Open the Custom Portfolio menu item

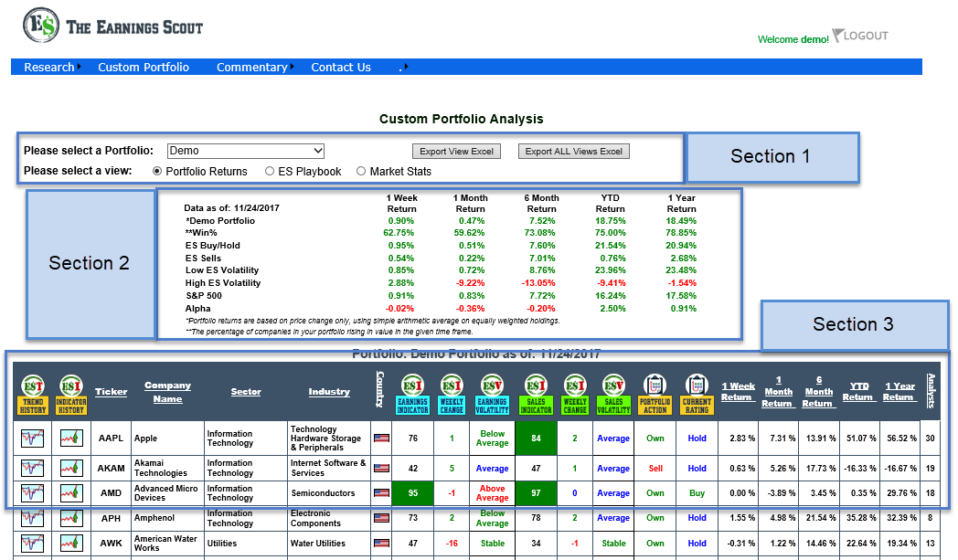[144, 67]
